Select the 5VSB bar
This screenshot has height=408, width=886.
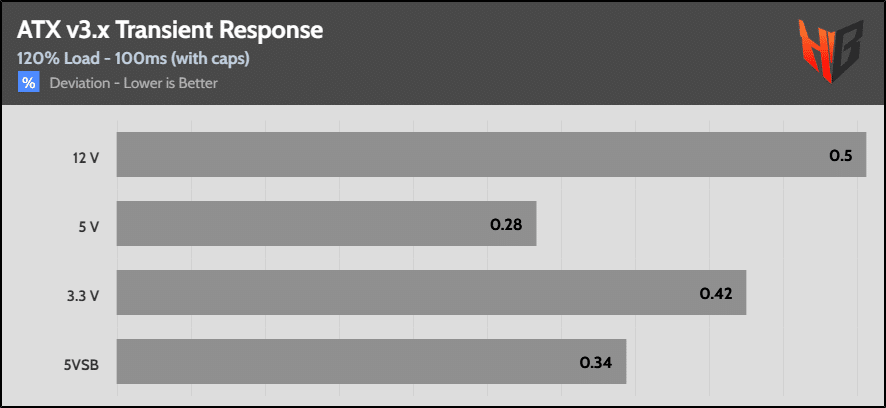[371, 362]
